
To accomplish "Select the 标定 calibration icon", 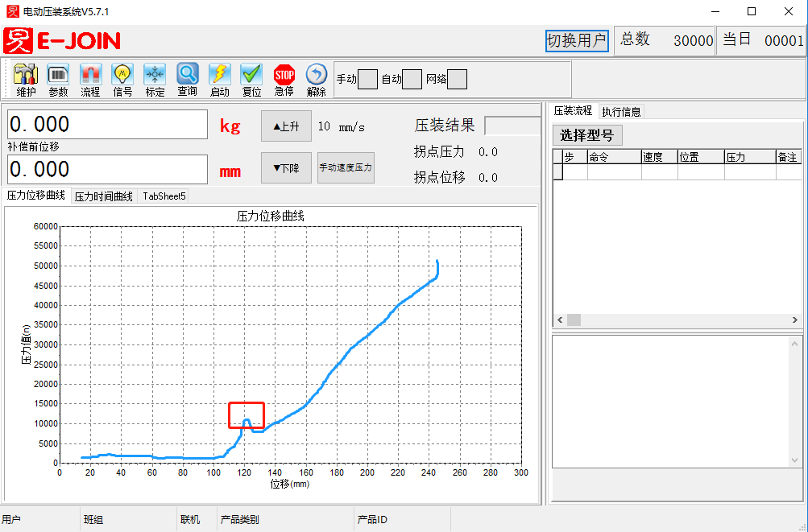I will tap(155, 79).
